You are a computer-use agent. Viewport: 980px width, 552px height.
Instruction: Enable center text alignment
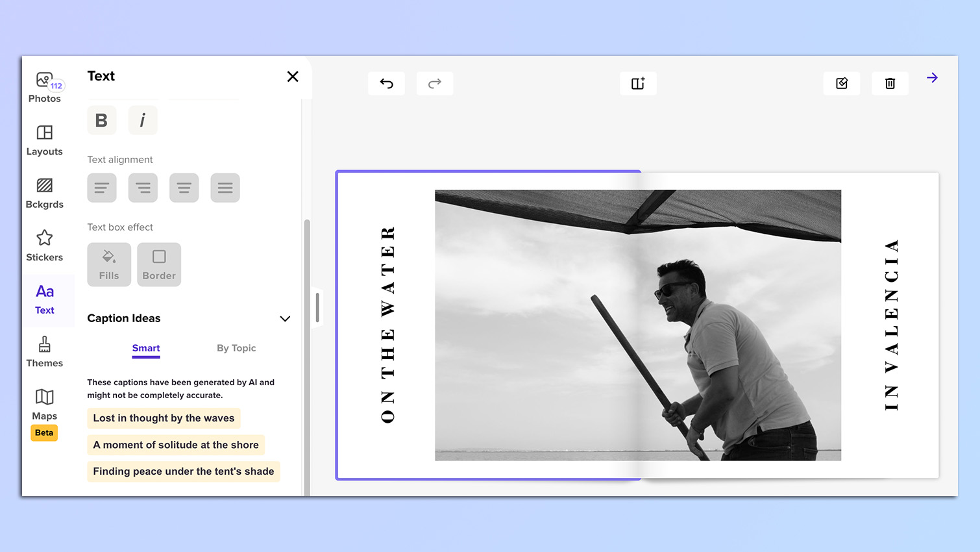(143, 188)
